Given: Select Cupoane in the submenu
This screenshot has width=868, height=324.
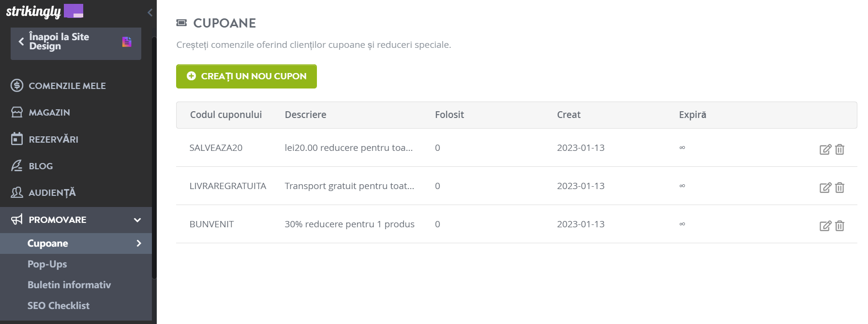Looking at the screenshot, I should pos(47,243).
